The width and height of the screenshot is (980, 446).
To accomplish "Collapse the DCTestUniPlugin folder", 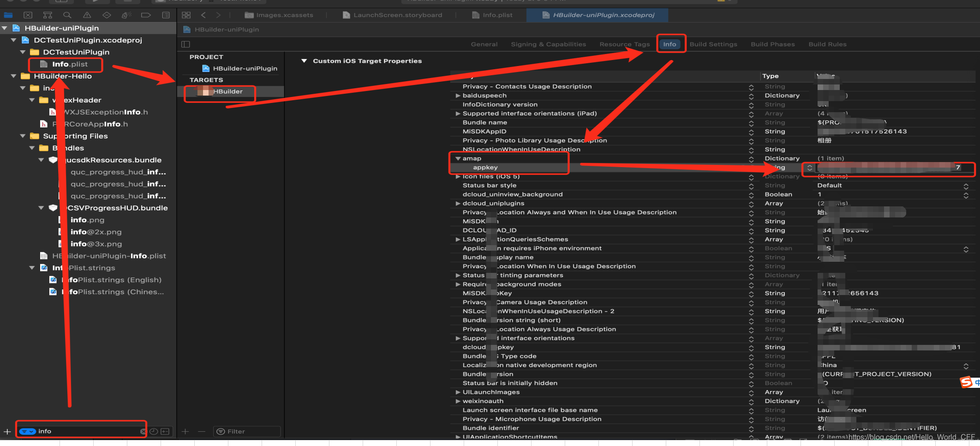I will [23, 52].
